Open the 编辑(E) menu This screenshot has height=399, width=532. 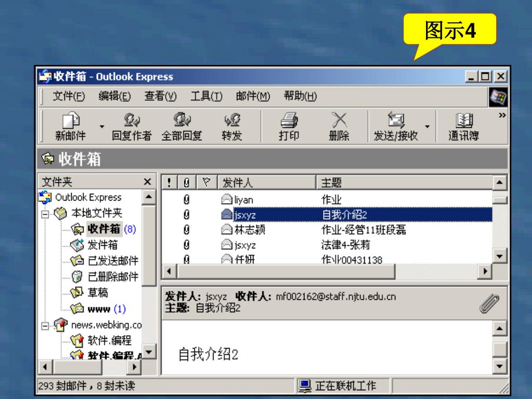pyautogui.click(x=115, y=96)
